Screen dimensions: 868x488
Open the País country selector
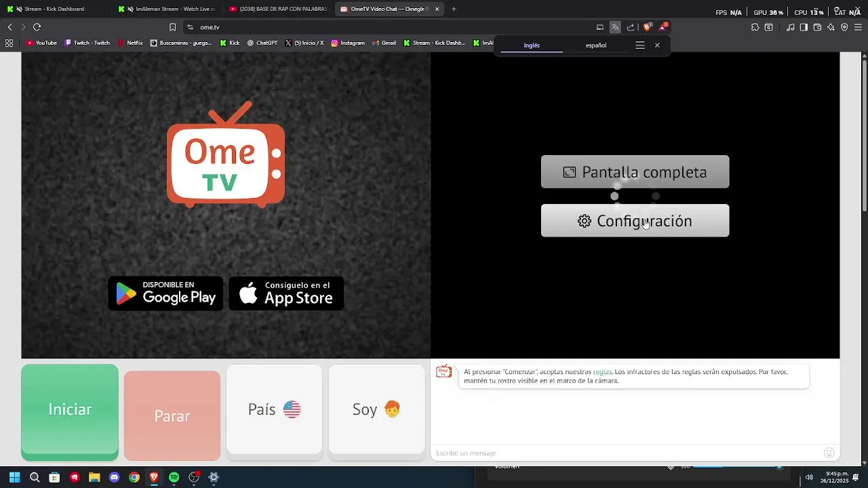click(274, 409)
